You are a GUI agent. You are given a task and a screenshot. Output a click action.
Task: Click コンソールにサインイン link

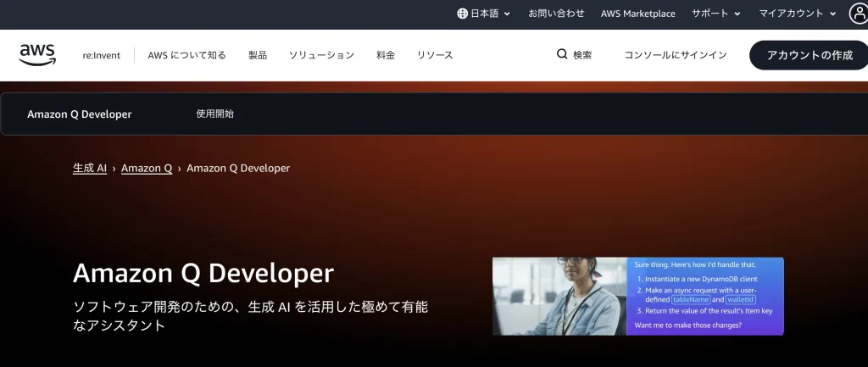coord(676,55)
